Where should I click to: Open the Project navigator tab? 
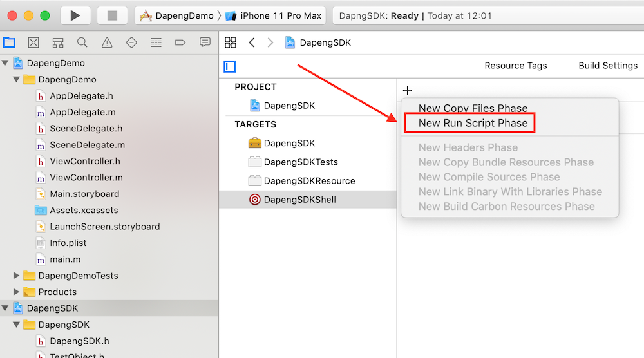coord(9,42)
